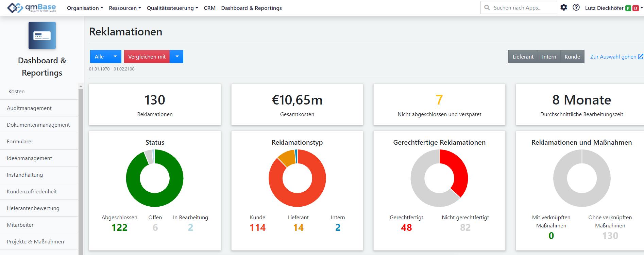Click the external link icon beside Zur Auswahl gehen
Viewport: 644px width, 255px height.
640,57
